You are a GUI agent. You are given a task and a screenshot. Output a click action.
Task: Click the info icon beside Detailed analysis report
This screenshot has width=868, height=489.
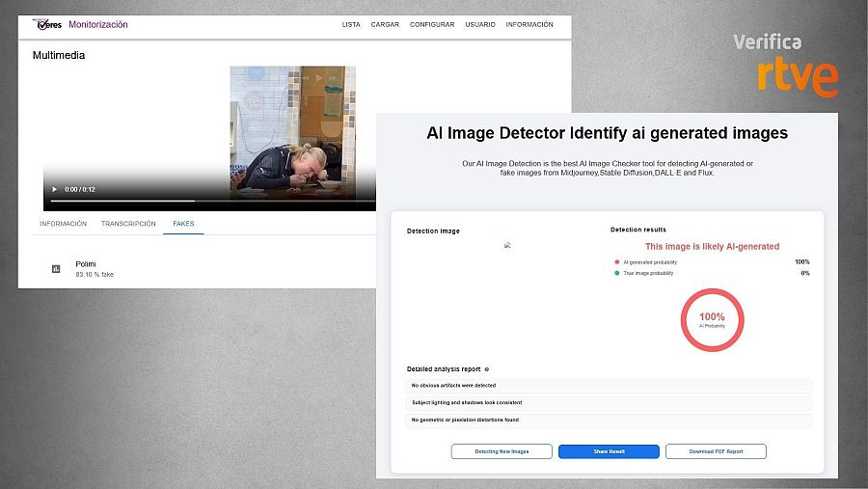click(x=487, y=369)
